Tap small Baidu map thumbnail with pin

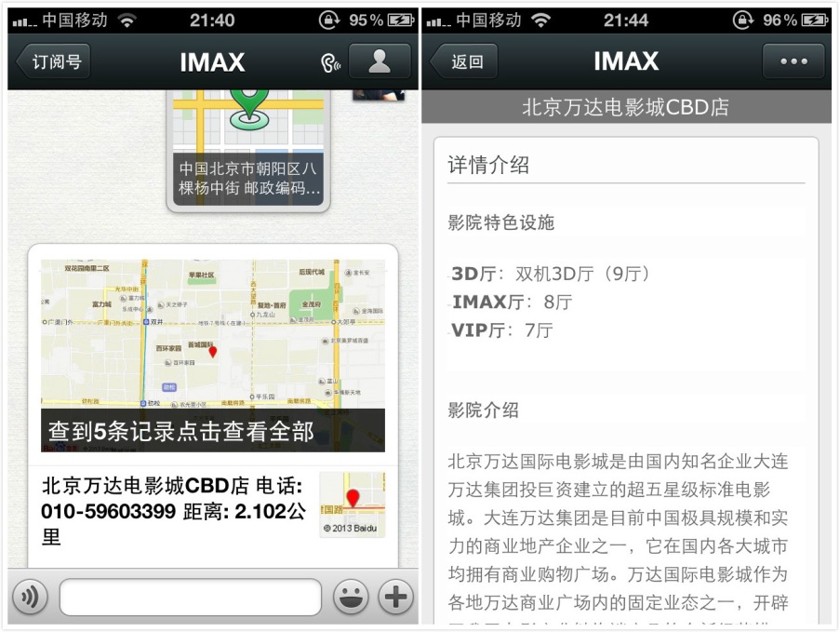click(x=352, y=504)
